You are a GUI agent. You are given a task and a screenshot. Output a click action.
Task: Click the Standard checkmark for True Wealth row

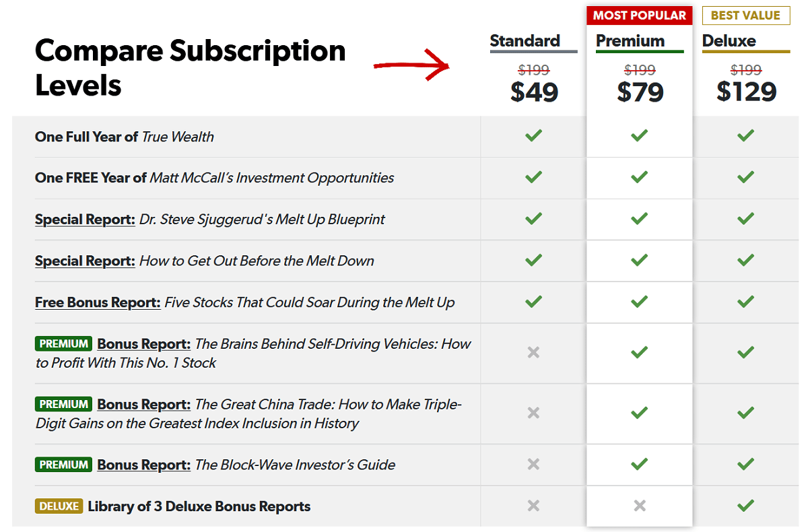tap(533, 136)
